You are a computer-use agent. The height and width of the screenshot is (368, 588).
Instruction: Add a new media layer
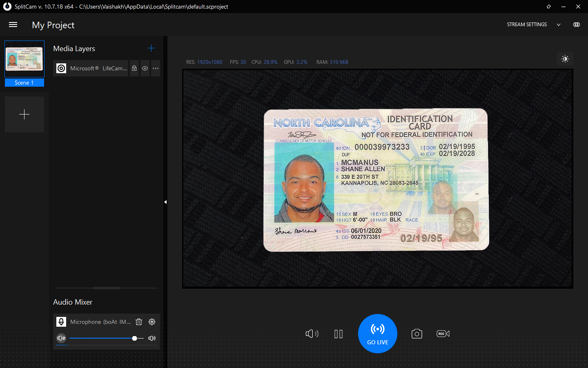pos(151,48)
